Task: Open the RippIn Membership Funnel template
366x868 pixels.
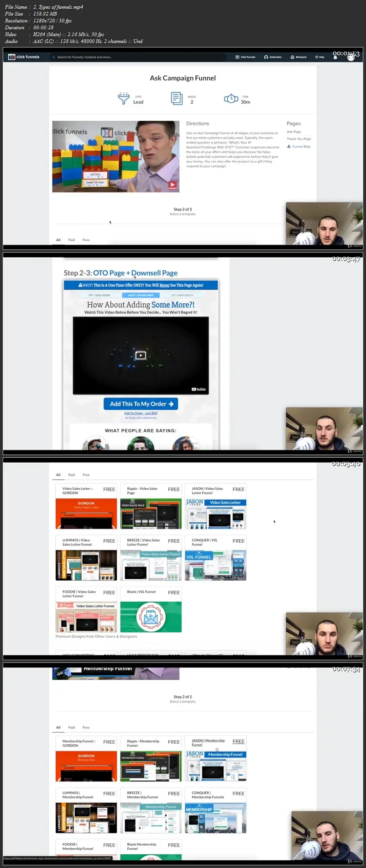Action: pos(151,759)
